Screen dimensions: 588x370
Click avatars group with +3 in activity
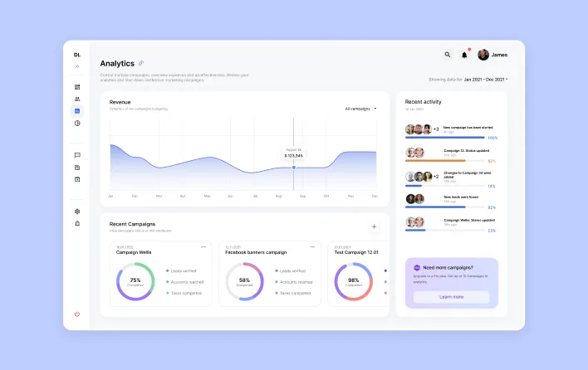click(x=422, y=129)
